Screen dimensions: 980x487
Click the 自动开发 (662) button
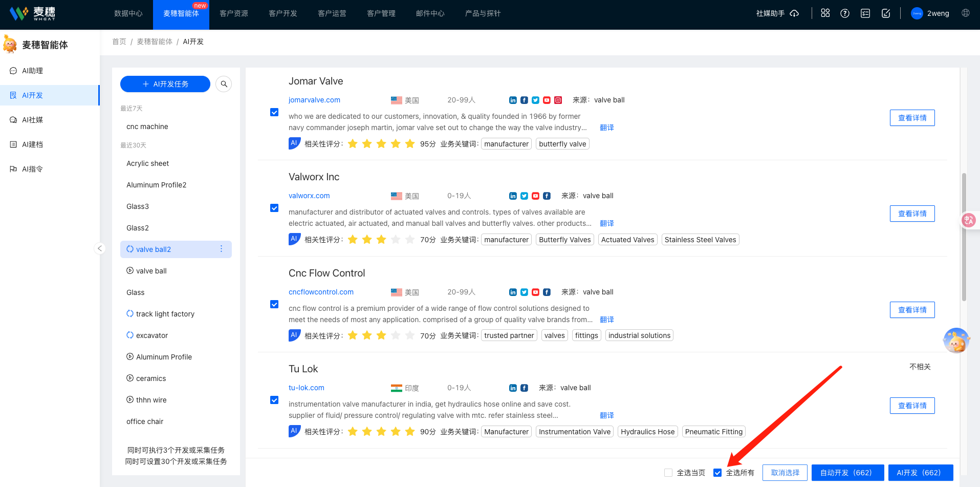point(847,473)
